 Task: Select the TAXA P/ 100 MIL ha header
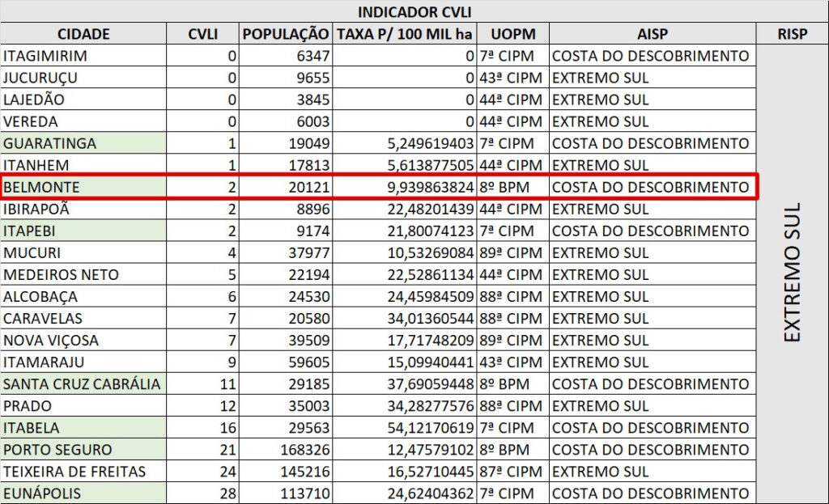point(405,34)
